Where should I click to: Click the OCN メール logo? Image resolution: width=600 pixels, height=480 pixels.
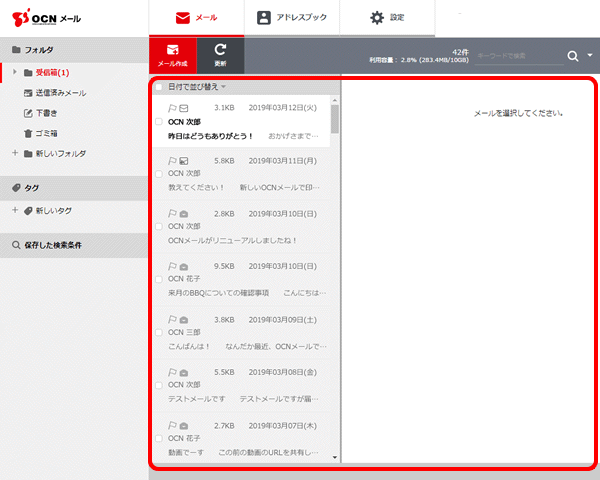pyautogui.click(x=46, y=18)
